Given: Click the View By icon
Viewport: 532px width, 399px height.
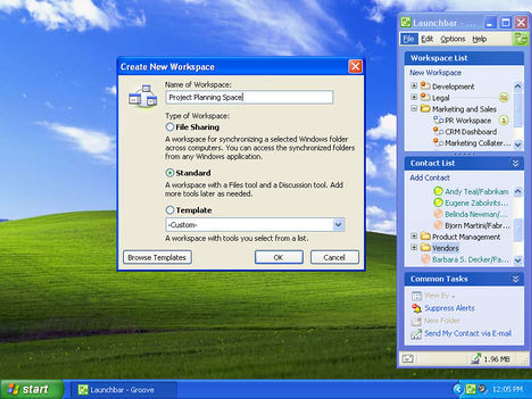Looking at the screenshot, I should tap(417, 296).
